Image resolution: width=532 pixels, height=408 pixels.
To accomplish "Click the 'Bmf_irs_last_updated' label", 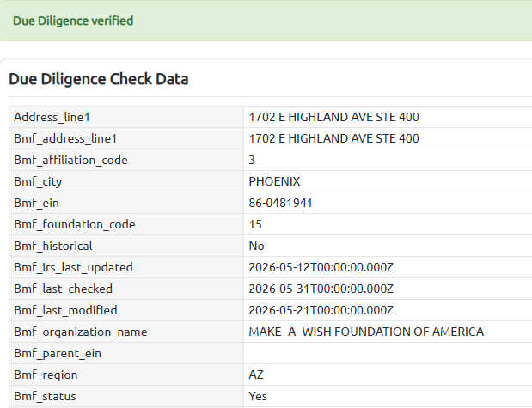I will 73,268.
